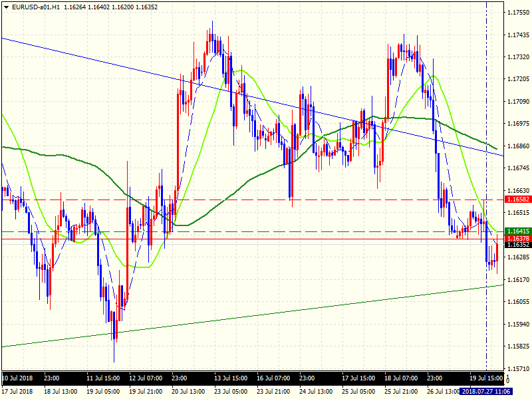Click the 25 Jul 05:00 time label
This screenshot has width=532, height=399.
(x=358, y=392)
